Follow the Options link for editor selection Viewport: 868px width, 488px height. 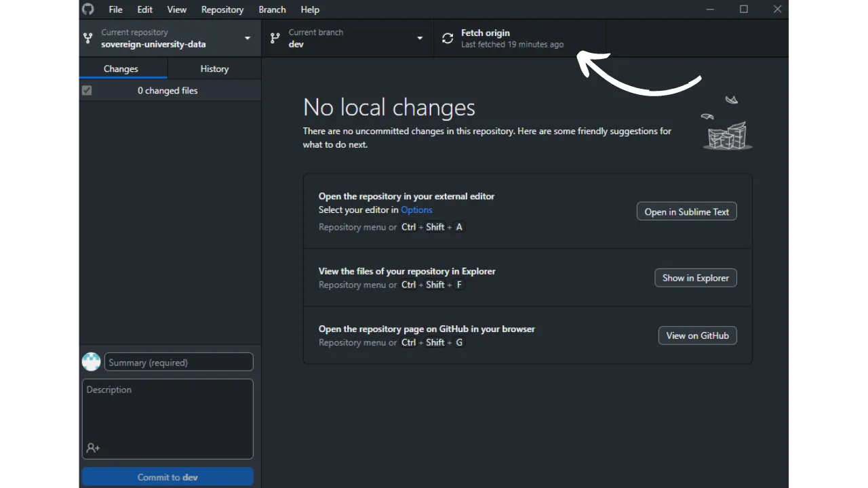tap(416, 210)
